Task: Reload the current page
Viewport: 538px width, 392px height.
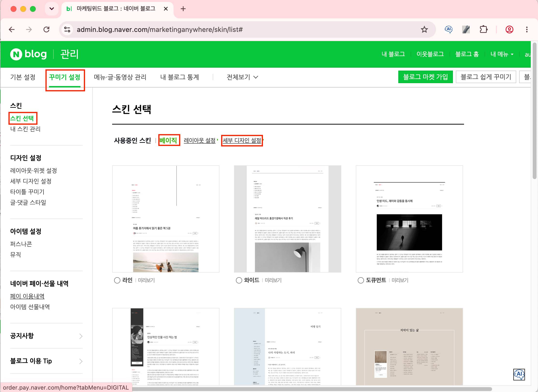Action: pos(46,29)
